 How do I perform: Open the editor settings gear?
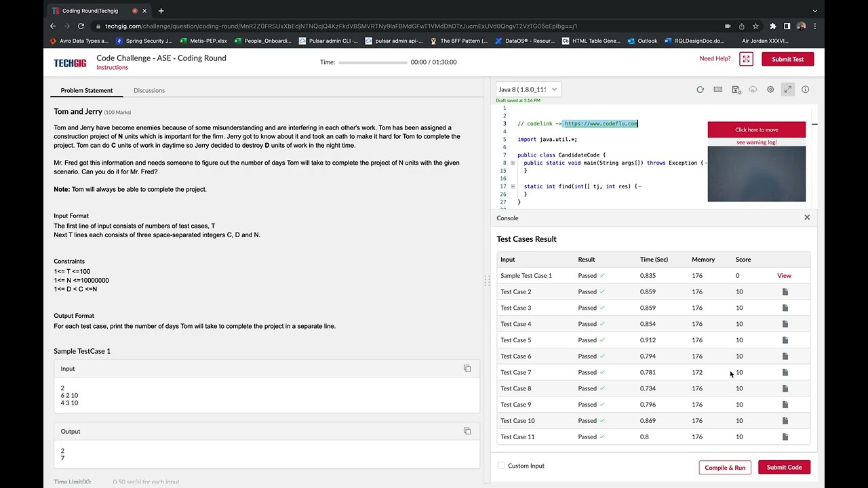770,89
